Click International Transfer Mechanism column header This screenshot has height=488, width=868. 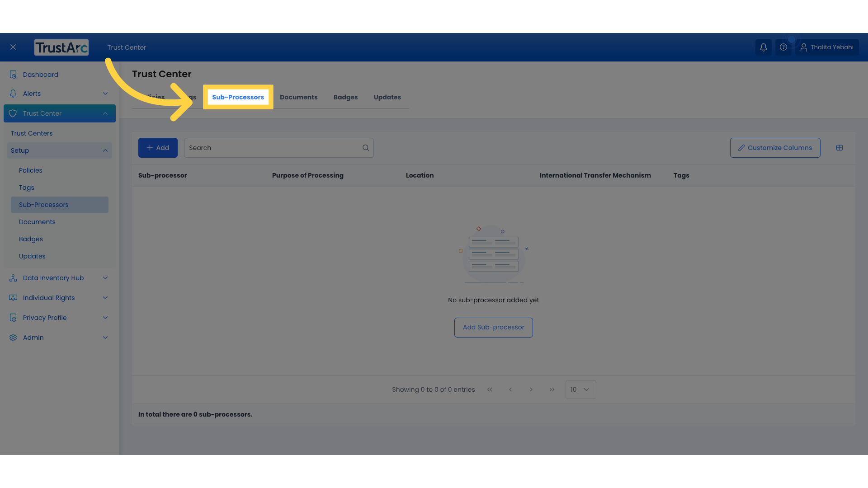[x=595, y=175]
